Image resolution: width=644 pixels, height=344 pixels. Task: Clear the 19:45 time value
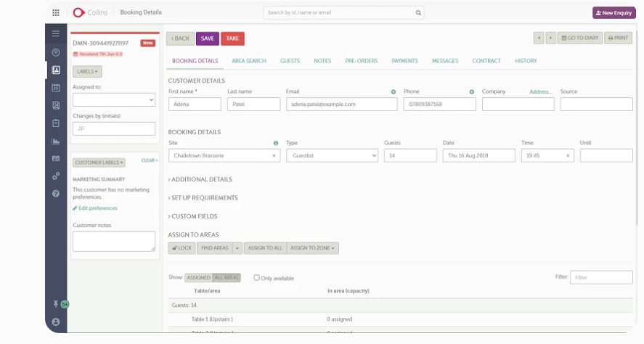coord(568,155)
